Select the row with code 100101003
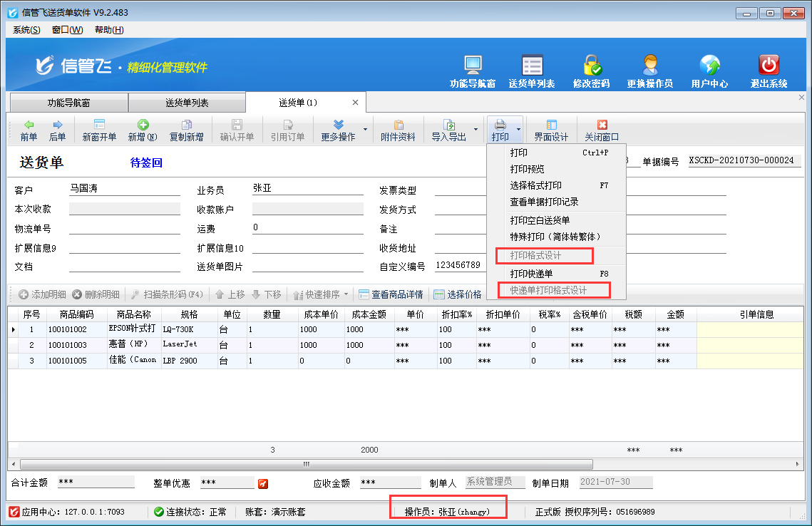812x526 pixels. click(406, 345)
